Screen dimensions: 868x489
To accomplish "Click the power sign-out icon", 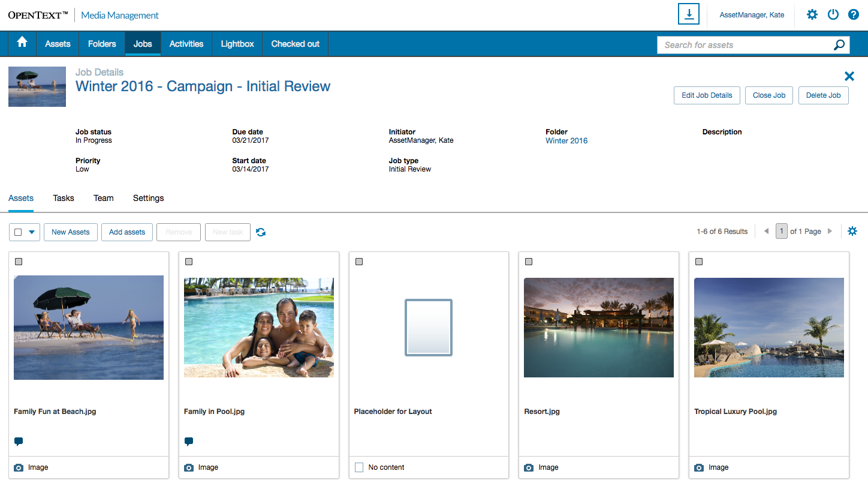I will [x=833, y=14].
